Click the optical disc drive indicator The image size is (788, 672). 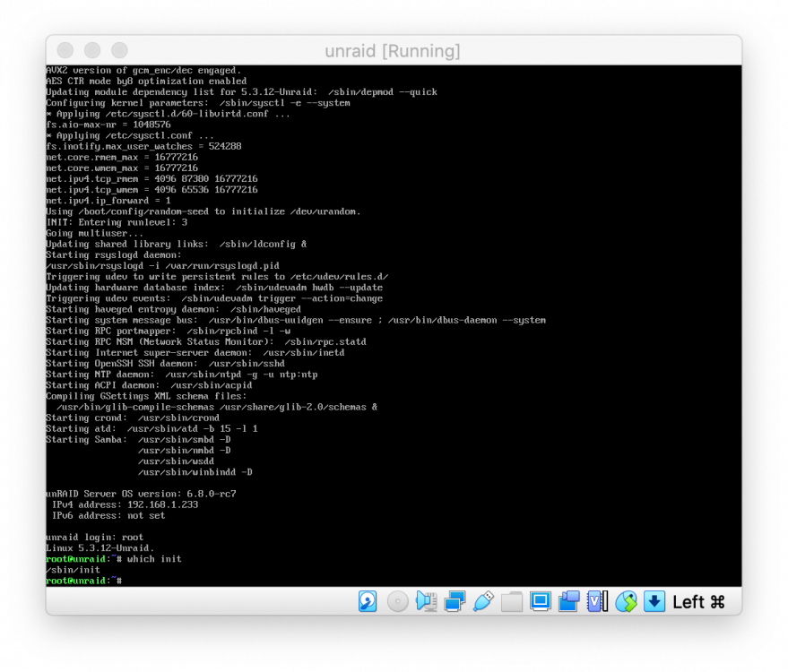(397, 601)
